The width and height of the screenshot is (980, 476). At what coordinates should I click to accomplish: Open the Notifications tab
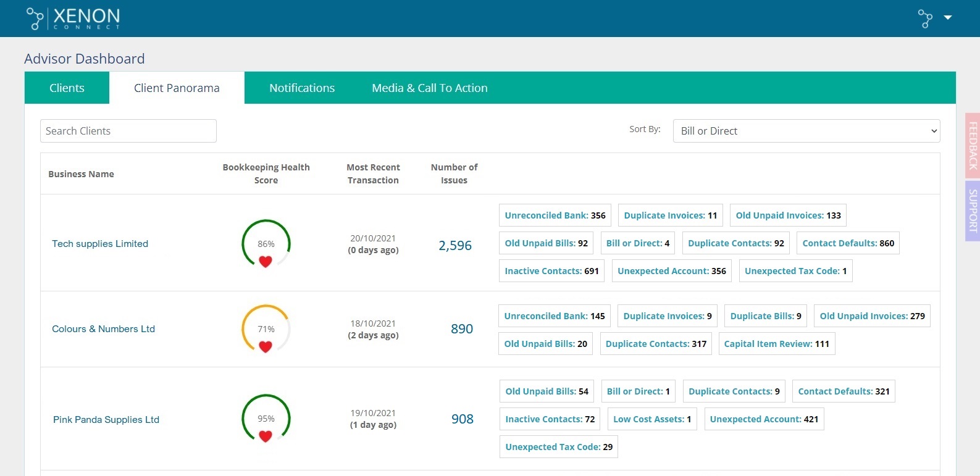coord(302,88)
